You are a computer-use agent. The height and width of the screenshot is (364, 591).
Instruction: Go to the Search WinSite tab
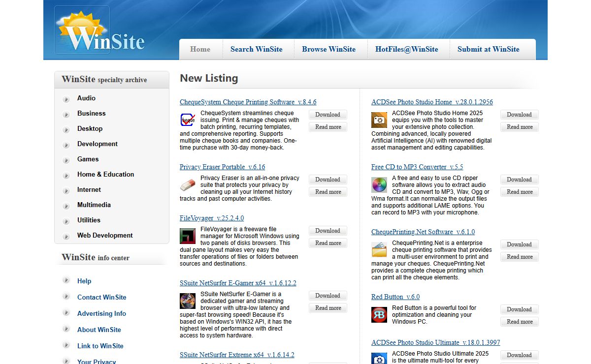(x=257, y=49)
